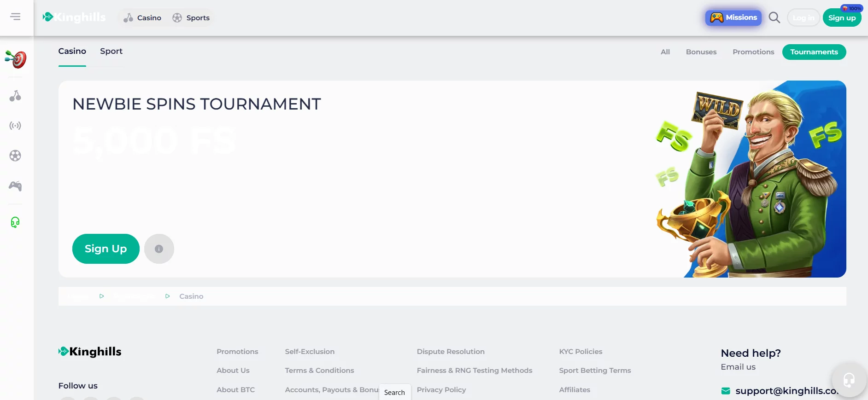The image size is (868, 400).
Task: Click the search magnifier icon
Action: [774, 17]
